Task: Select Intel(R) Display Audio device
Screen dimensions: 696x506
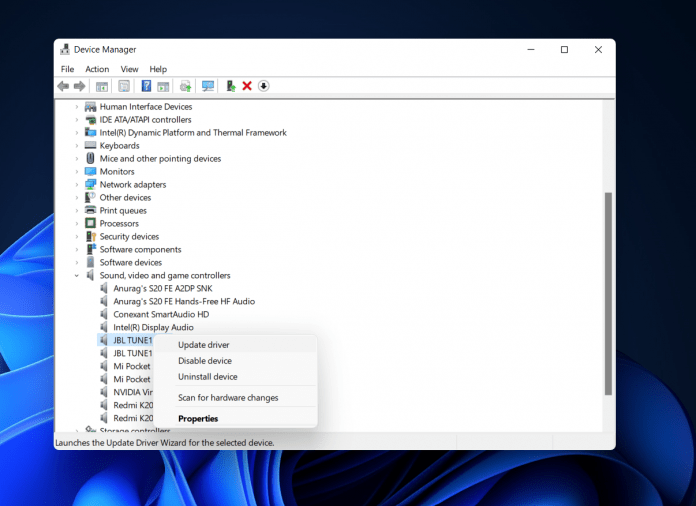Action: [x=153, y=327]
